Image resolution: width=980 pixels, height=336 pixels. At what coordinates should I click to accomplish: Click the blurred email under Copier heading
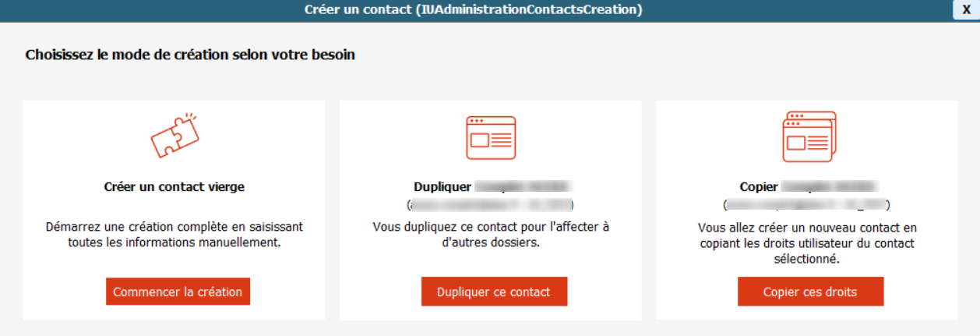(807, 206)
